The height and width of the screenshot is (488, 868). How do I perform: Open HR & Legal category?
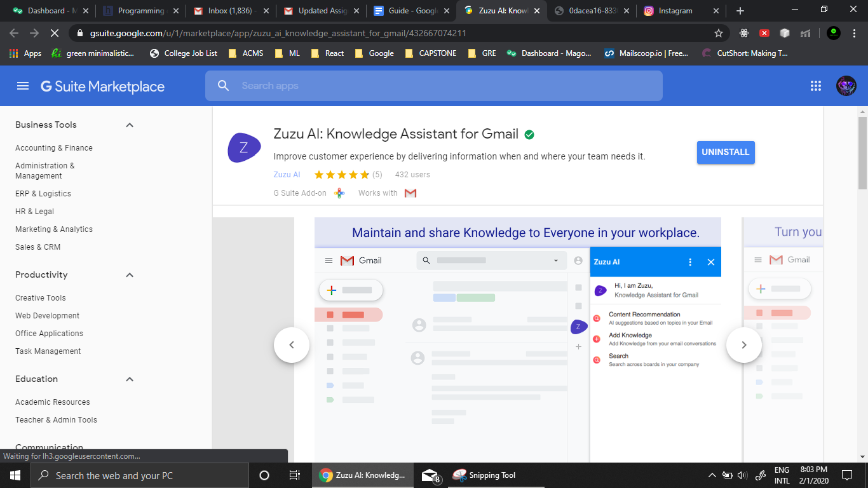[34, 212]
